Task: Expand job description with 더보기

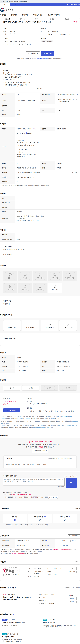Action: pos(40,89)
